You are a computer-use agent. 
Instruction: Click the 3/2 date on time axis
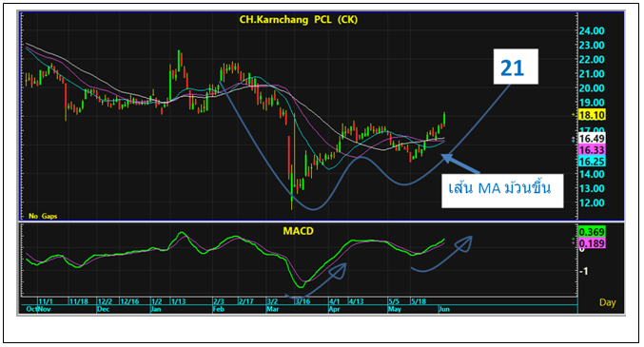[x=272, y=301]
